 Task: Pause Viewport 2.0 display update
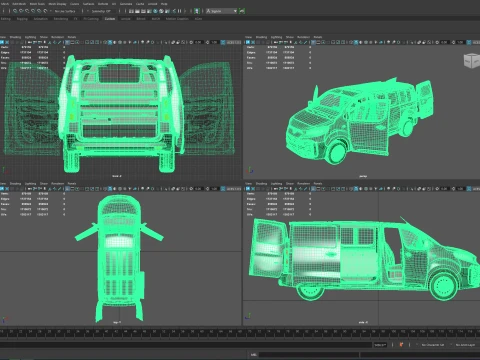pos(179,11)
